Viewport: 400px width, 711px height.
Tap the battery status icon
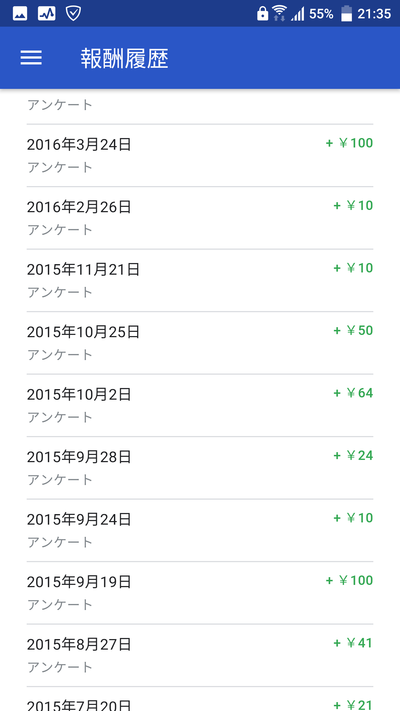[x=346, y=14]
